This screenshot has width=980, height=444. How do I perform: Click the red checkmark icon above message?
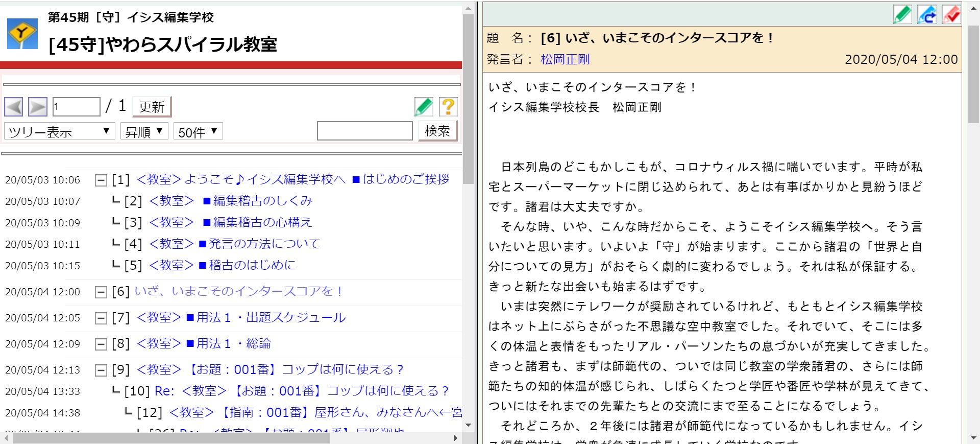(951, 14)
